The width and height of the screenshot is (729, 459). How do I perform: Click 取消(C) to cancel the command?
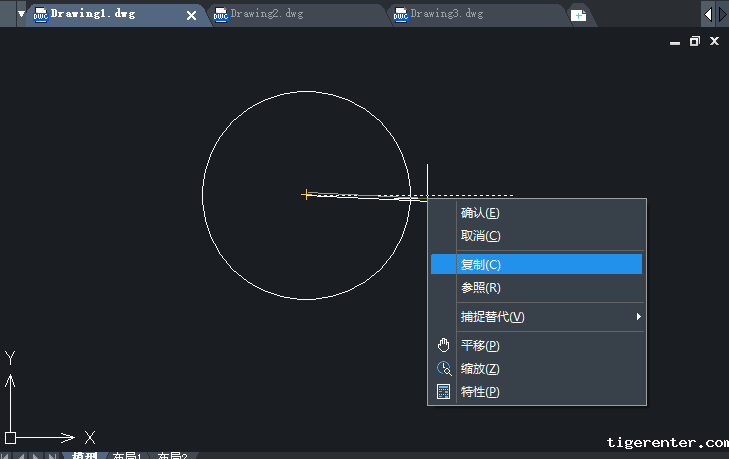(x=480, y=236)
